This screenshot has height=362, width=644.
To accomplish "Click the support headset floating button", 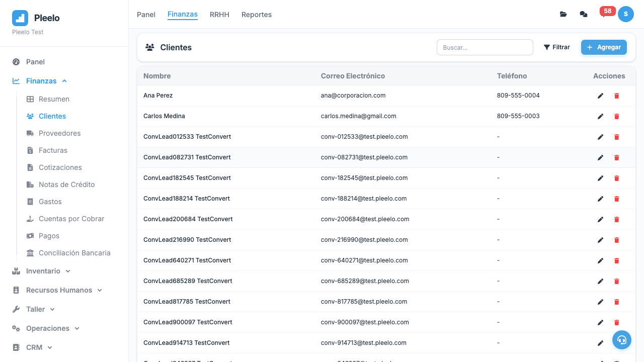I will [622, 340].
